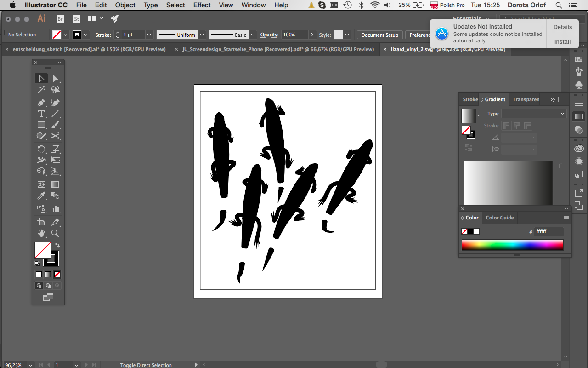The height and width of the screenshot is (368, 588).
Task: Click the Document Setup button
Action: (379, 34)
